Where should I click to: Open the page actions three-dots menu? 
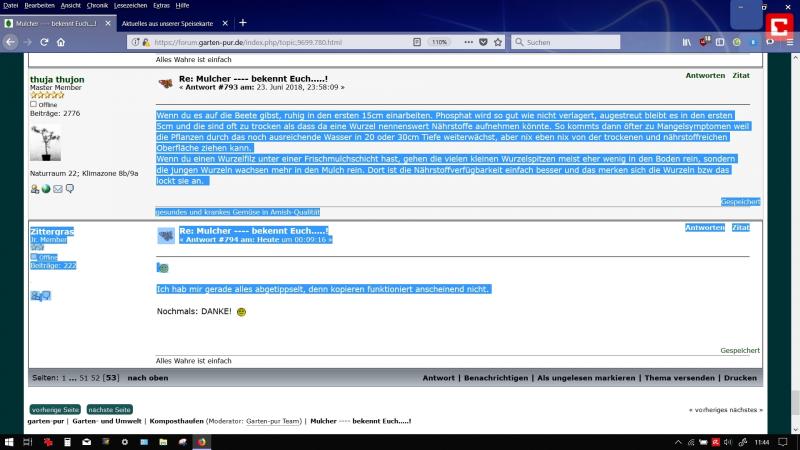pyautogui.click(x=467, y=42)
